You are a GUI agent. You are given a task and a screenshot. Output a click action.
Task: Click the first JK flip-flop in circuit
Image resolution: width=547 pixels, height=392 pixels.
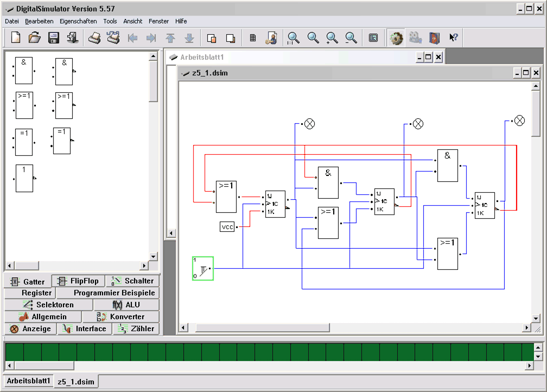pos(275,204)
